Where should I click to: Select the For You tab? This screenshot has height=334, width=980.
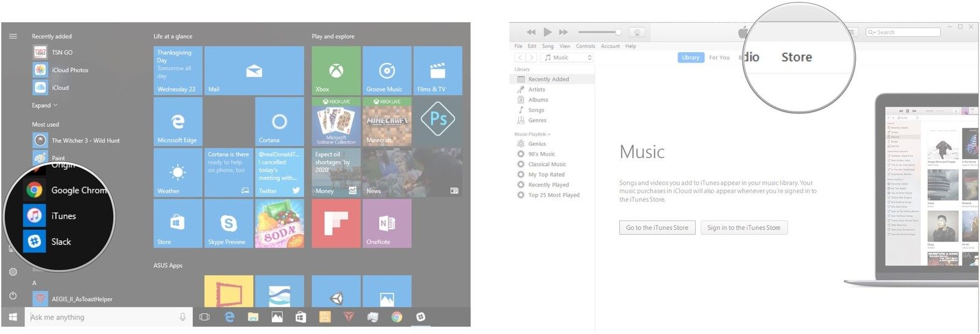(719, 58)
